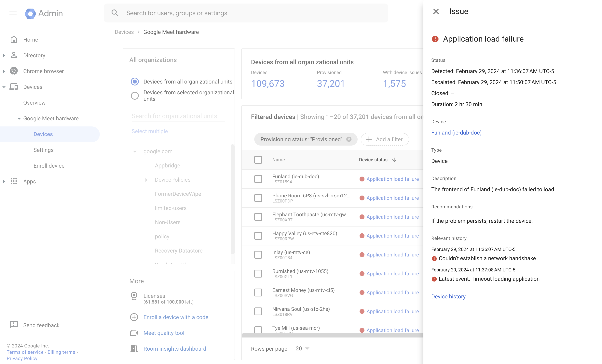Viewport: 602px width, 364px height.
Task: Open the Rows per page dropdown
Action: point(302,348)
